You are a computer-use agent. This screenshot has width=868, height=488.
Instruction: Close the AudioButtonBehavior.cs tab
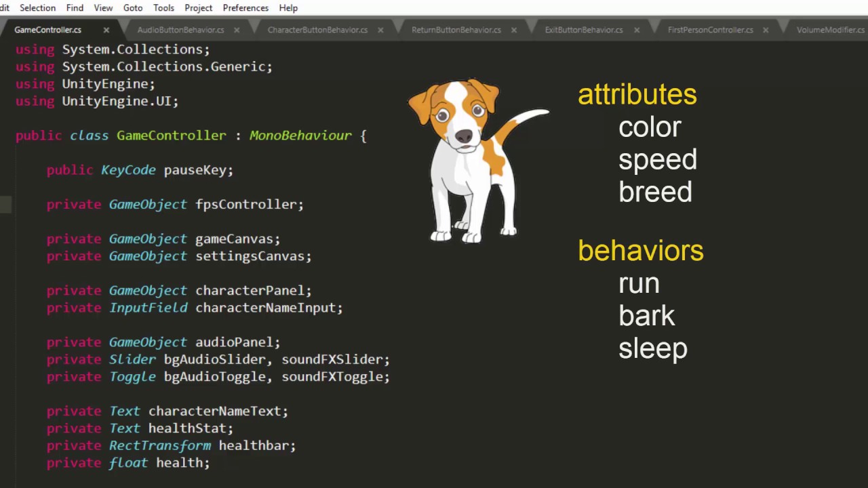click(x=237, y=30)
